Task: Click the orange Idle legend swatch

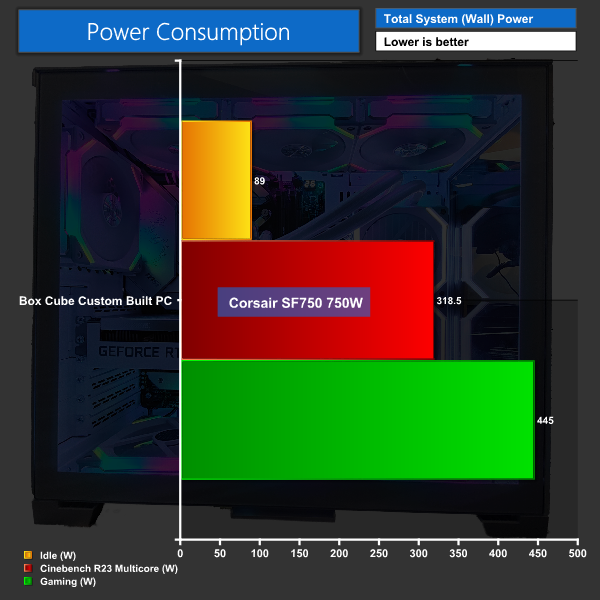Action: (28, 555)
